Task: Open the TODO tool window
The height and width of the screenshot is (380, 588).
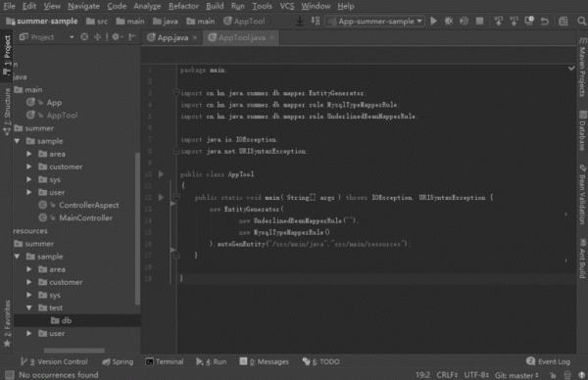Action: (321, 361)
